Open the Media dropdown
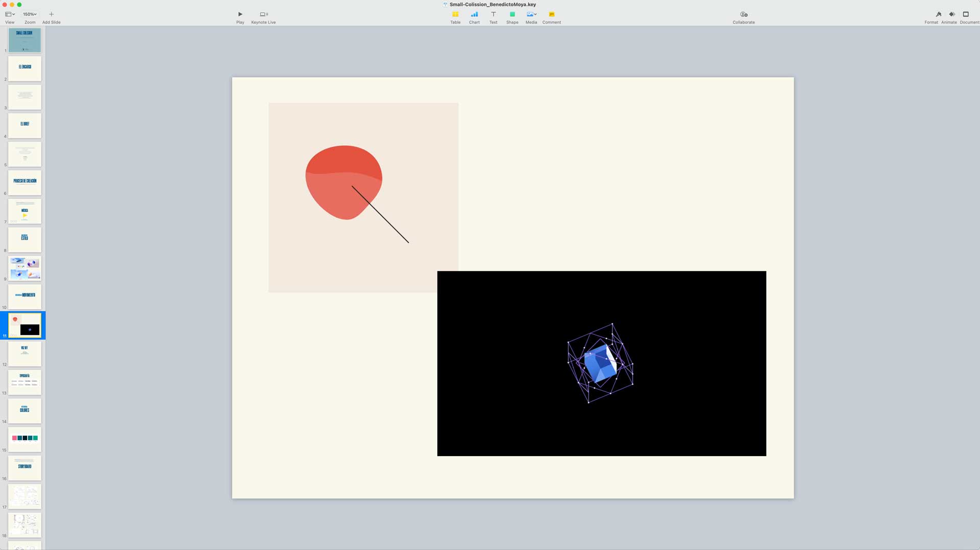The image size is (980, 550). pyautogui.click(x=531, y=14)
